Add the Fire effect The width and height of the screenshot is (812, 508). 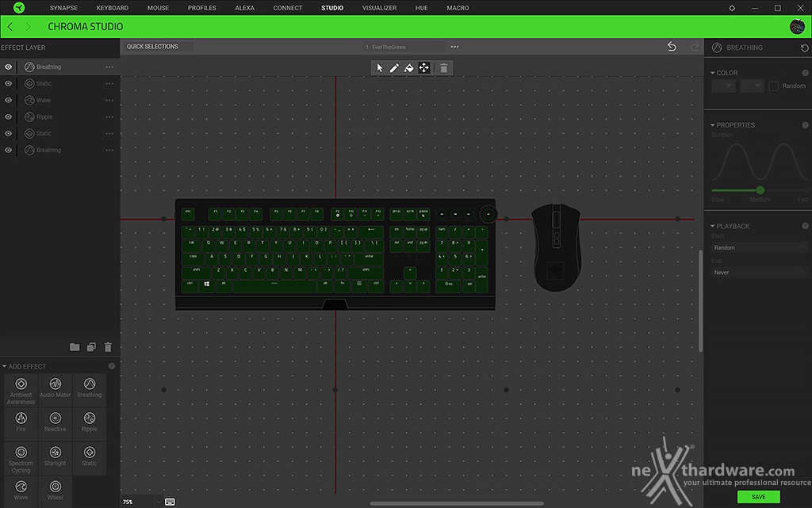(21, 422)
